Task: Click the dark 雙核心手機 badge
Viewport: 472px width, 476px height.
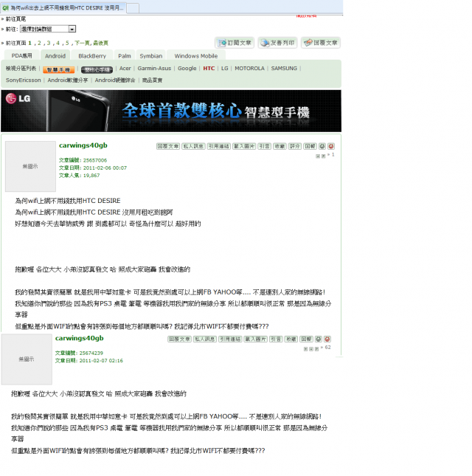Action: click(x=97, y=70)
